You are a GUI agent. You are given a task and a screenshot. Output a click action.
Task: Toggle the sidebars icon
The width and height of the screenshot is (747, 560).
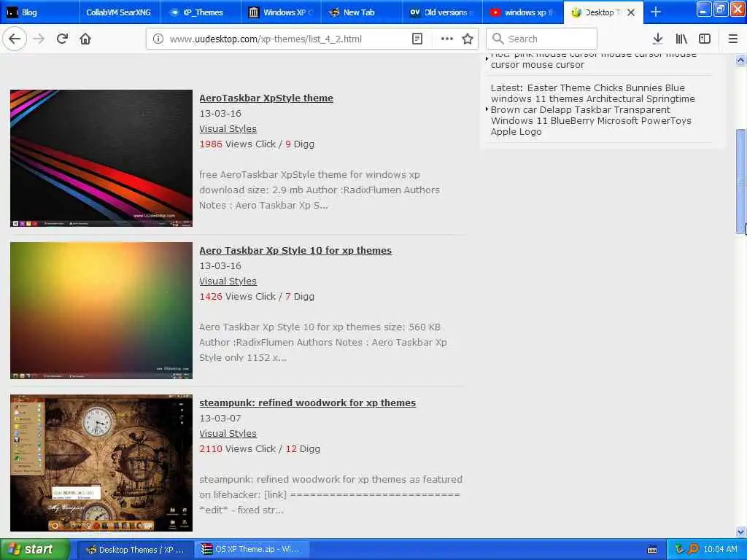coord(705,39)
